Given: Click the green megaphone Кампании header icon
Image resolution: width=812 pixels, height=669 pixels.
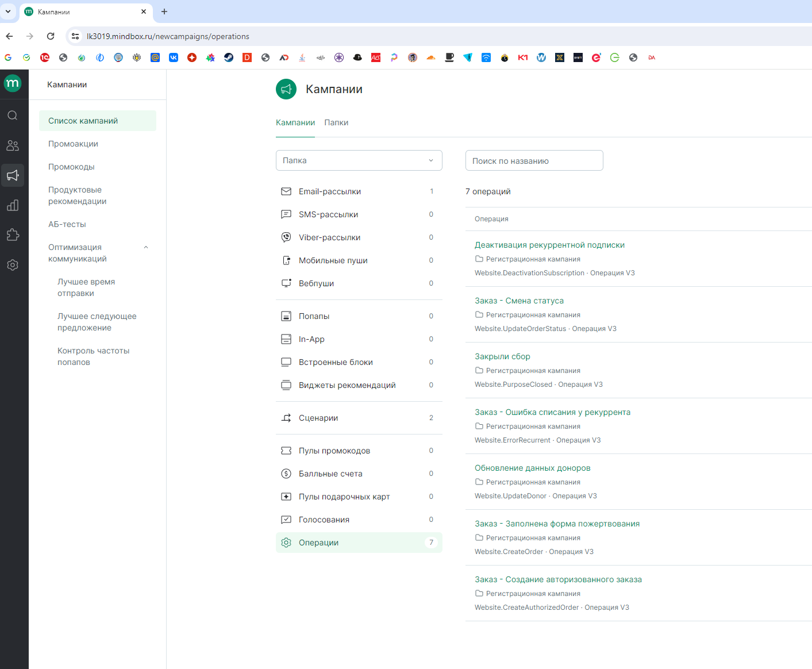Looking at the screenshot, I should point(286,89).
